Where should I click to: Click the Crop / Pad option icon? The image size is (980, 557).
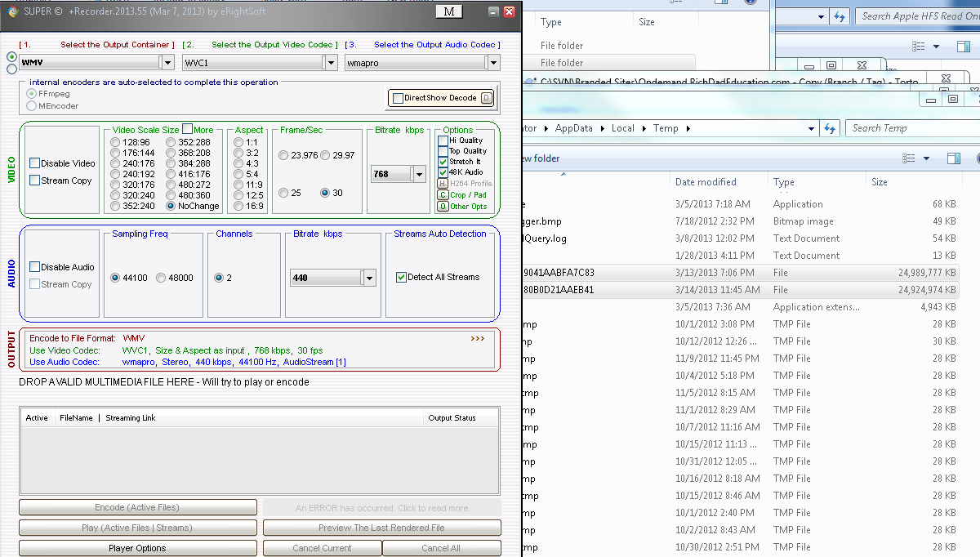(443, 195)
